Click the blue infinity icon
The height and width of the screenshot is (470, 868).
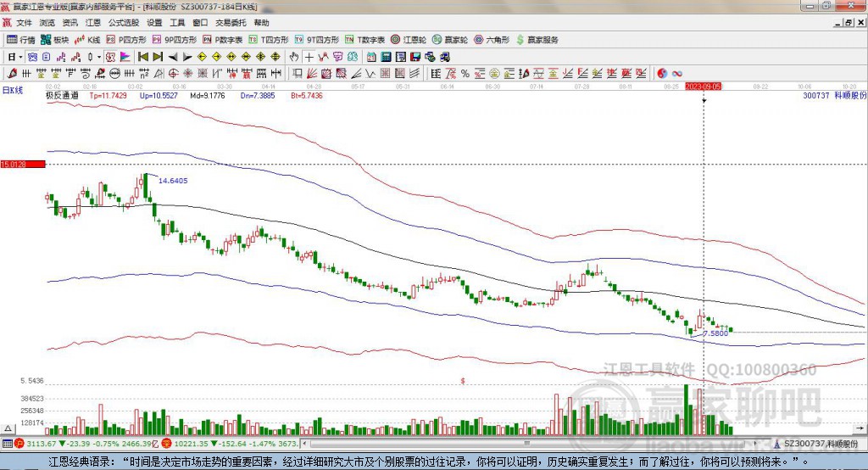point(676,73)
